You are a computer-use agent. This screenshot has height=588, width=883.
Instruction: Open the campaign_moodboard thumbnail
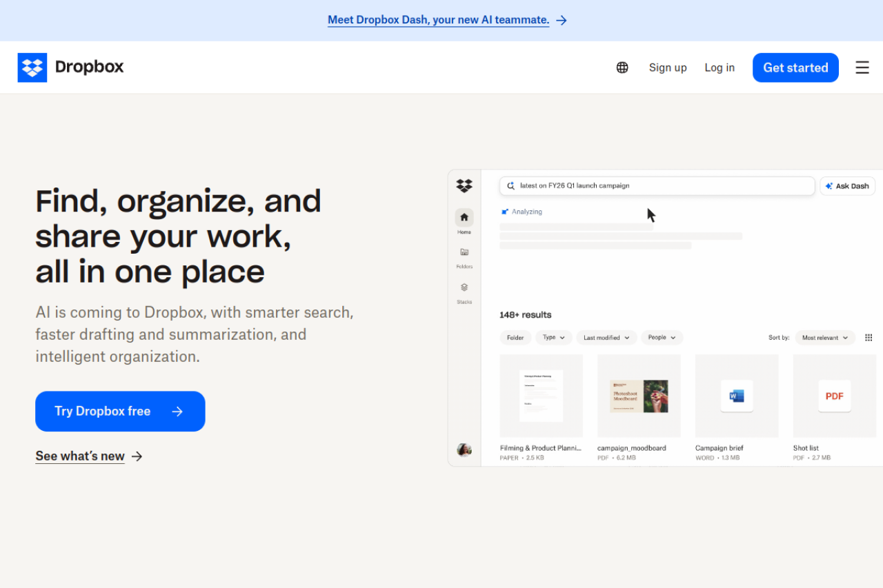[x=639, y=396]
